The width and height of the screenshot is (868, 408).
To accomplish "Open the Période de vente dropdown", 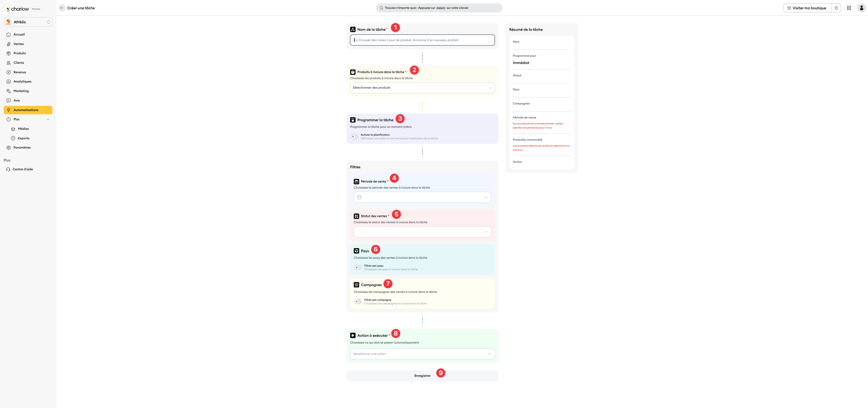I will coord(422,197).
